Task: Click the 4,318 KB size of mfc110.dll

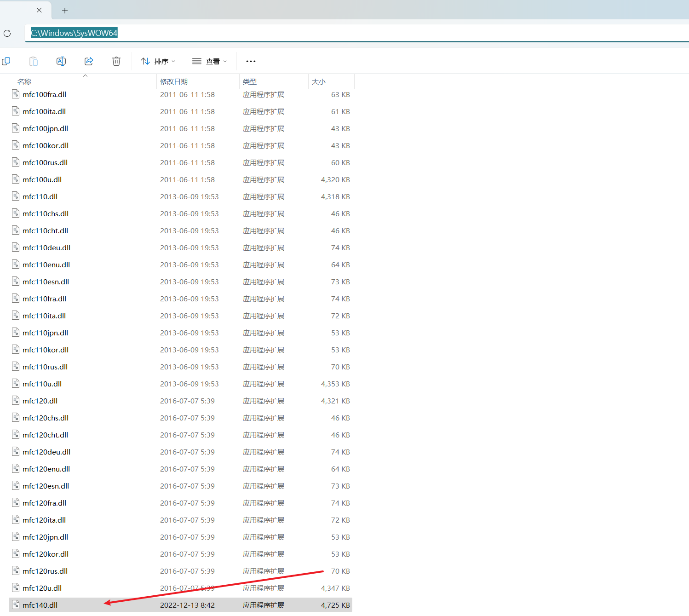Action: 335,196
